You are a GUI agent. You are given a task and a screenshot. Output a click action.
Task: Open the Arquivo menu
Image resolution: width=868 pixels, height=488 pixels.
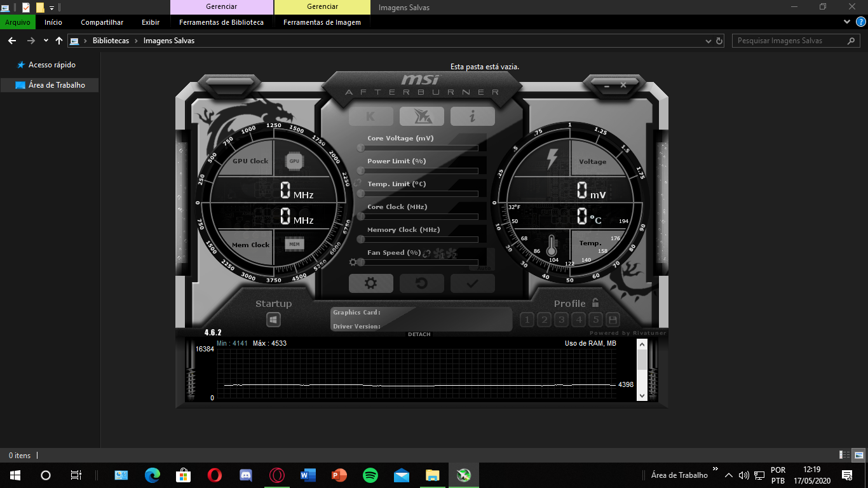coord(18,22)
